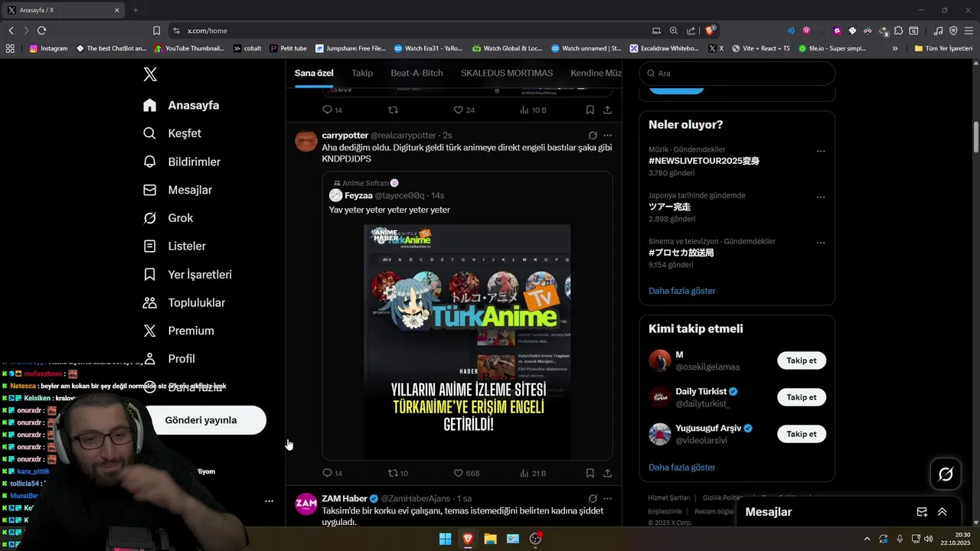This screenshot has width=980, height=551.
Task: Click the Brave Shields icon
Action: (x=710, y=31)
